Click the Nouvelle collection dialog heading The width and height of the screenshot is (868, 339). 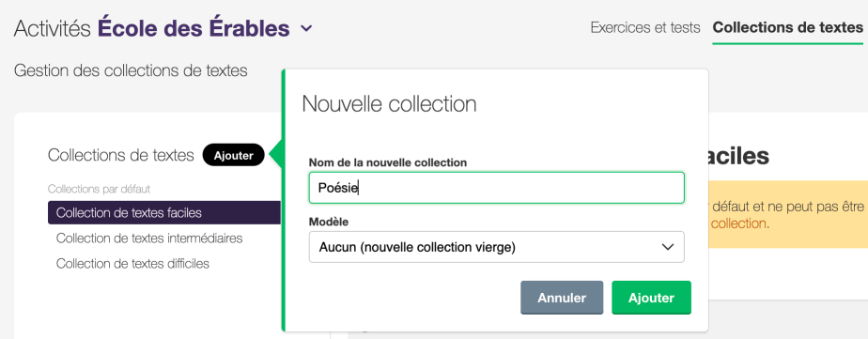tap(389, 104)
